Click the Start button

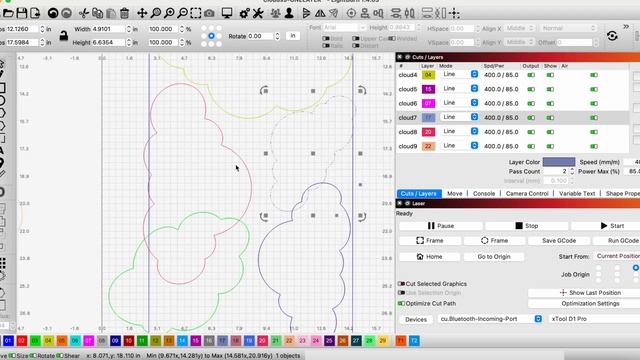(606, 226)
